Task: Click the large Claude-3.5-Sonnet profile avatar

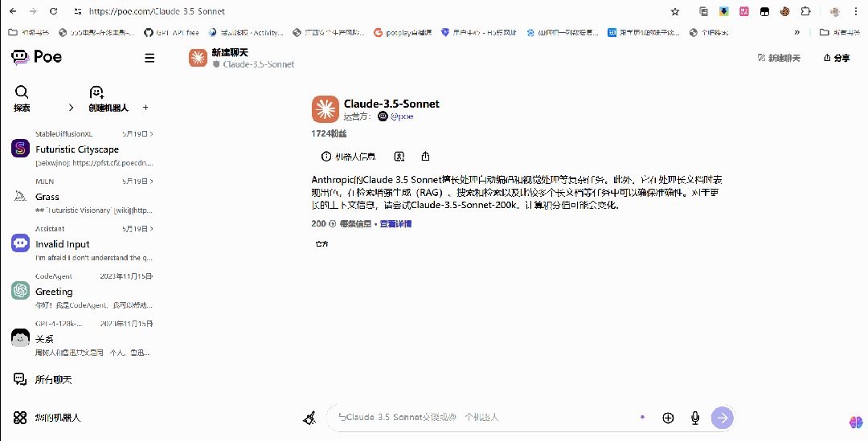Action: point(325,109)
